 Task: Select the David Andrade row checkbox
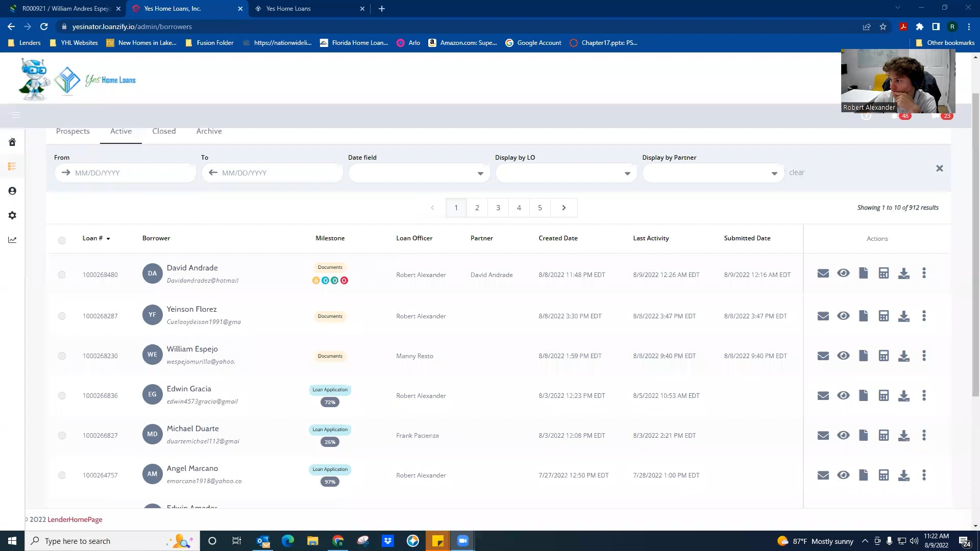coord(62,274)
